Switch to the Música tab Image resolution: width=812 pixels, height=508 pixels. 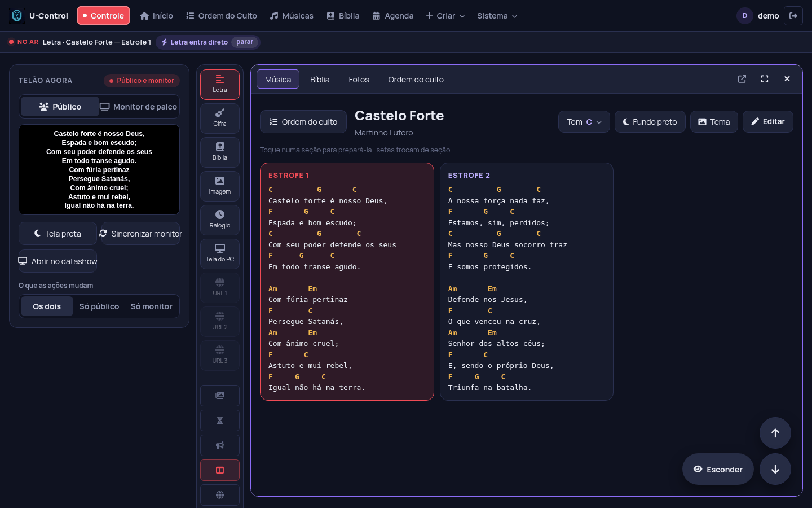pyautogui.click(x=278, y=80)
